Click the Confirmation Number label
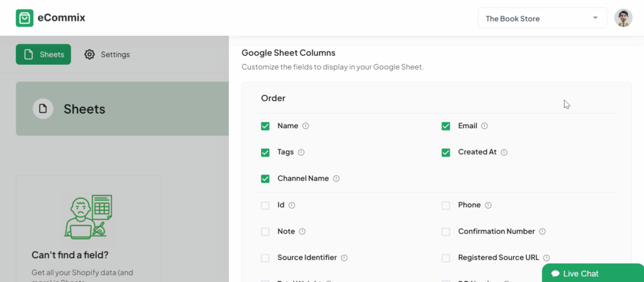The image size is (644, 282). (497, 231)
